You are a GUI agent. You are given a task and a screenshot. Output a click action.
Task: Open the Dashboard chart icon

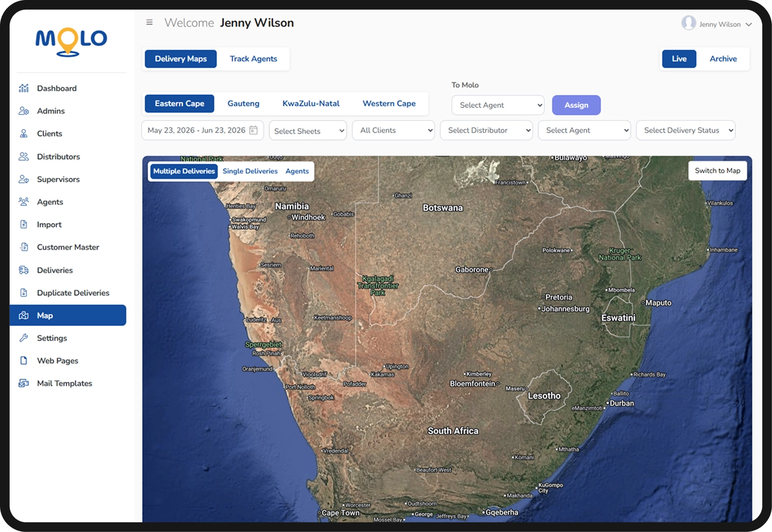[24, 88]
